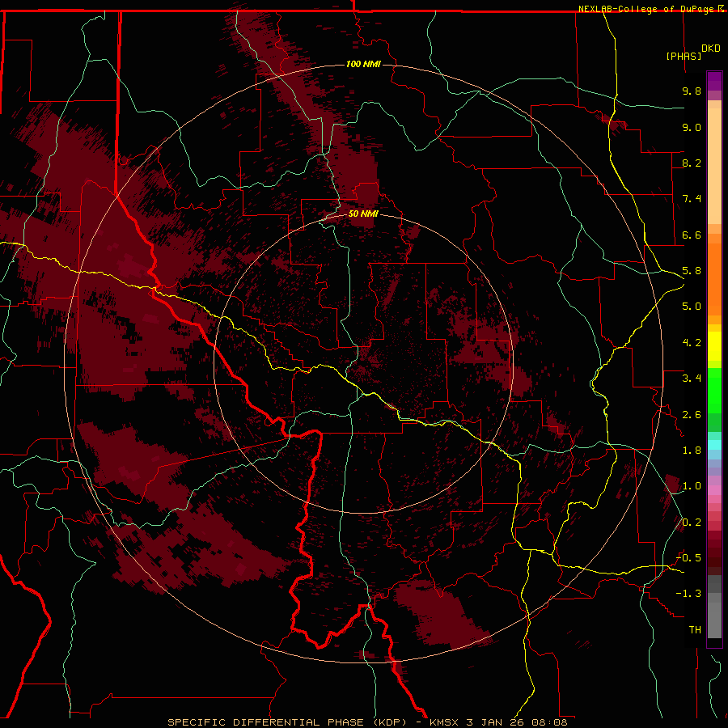Screen dimensions: 728x728
Task: Click the 6.6 legend value
Action: pyautogui.click(x=692, y=235)
